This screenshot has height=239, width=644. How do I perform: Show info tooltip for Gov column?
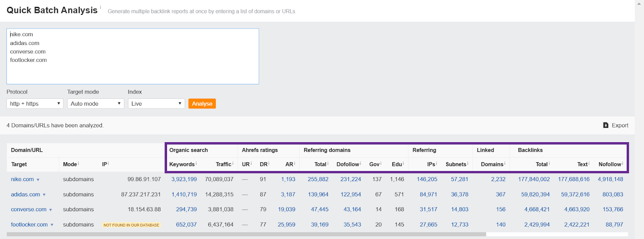(x=381, y=163)
